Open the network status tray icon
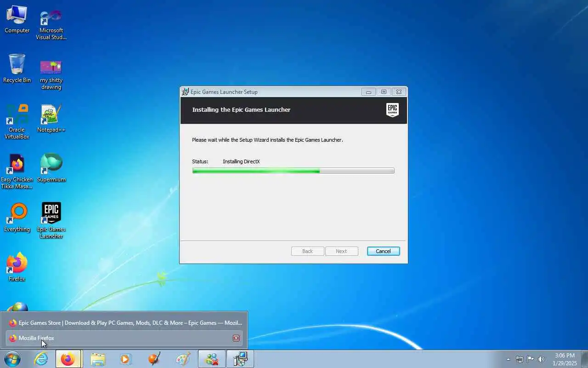This screenshot has height=368, width=588. click(x=519, y=359)
